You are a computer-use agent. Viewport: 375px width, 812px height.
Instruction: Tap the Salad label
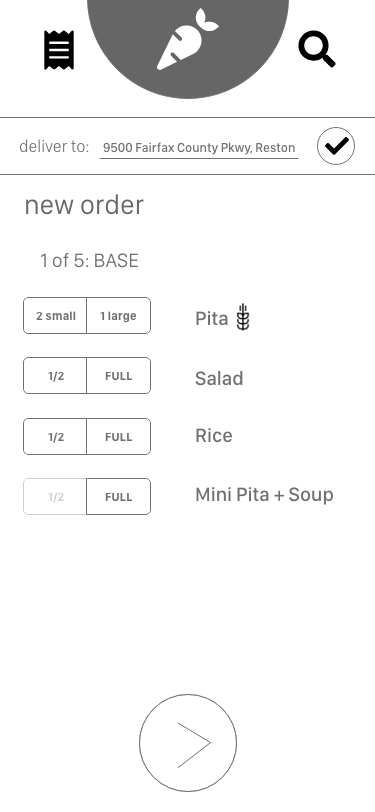(219, 379)
